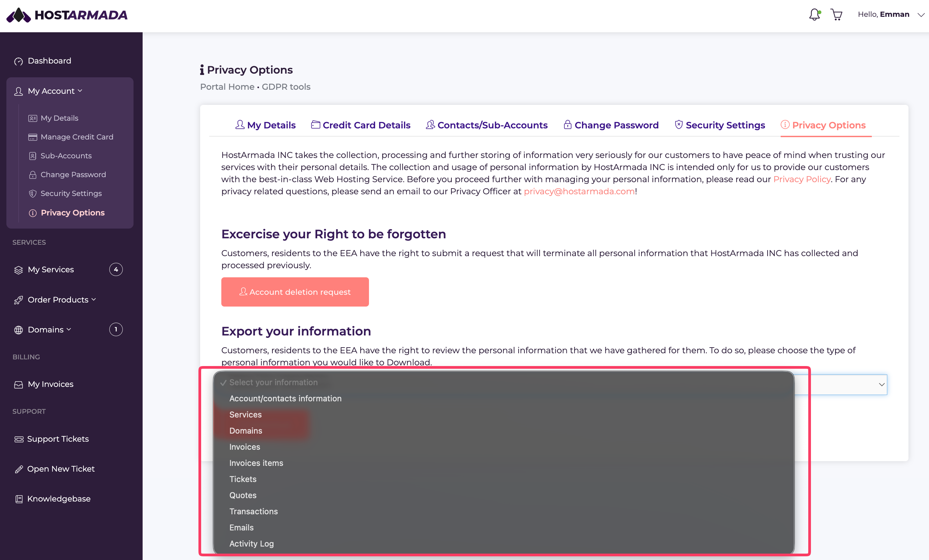Open Support Tickets in sidebar
The height and width of the screenshot is (560, 929).
(x=58, y=439)
